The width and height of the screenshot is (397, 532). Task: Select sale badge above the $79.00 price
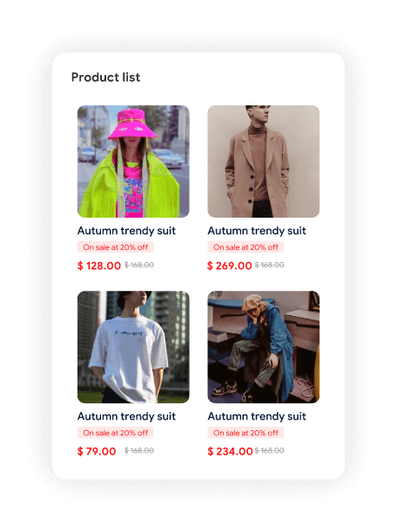[x=116, y=433]
